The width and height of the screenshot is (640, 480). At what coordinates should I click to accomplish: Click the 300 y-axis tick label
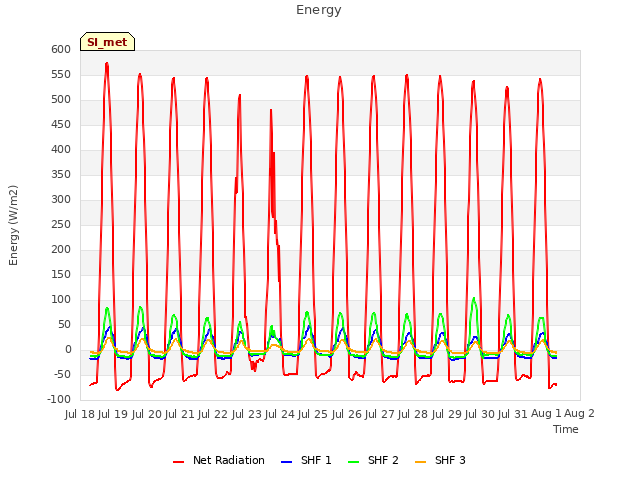coord(61,200)
